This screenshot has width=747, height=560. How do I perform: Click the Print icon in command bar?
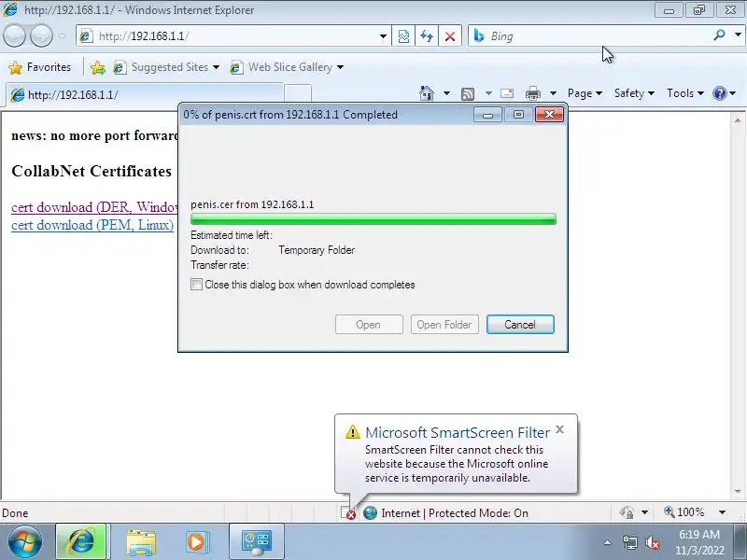(532, 93)
